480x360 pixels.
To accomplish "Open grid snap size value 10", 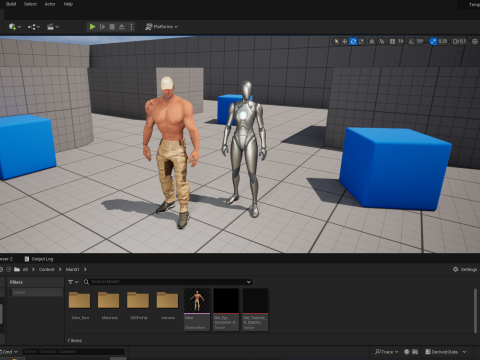I will 400,41.
